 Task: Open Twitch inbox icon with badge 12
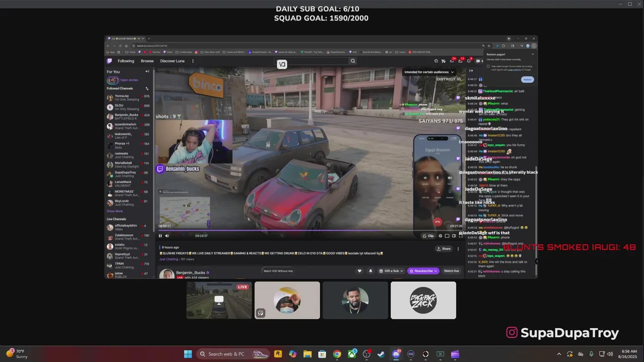pos(460,61)
